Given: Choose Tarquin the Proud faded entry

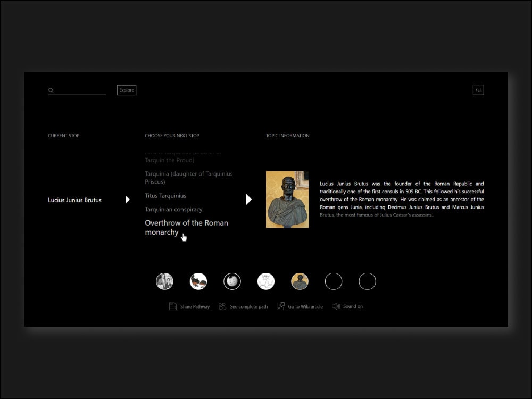Looking at the screenshot, I should click(170, 160).
